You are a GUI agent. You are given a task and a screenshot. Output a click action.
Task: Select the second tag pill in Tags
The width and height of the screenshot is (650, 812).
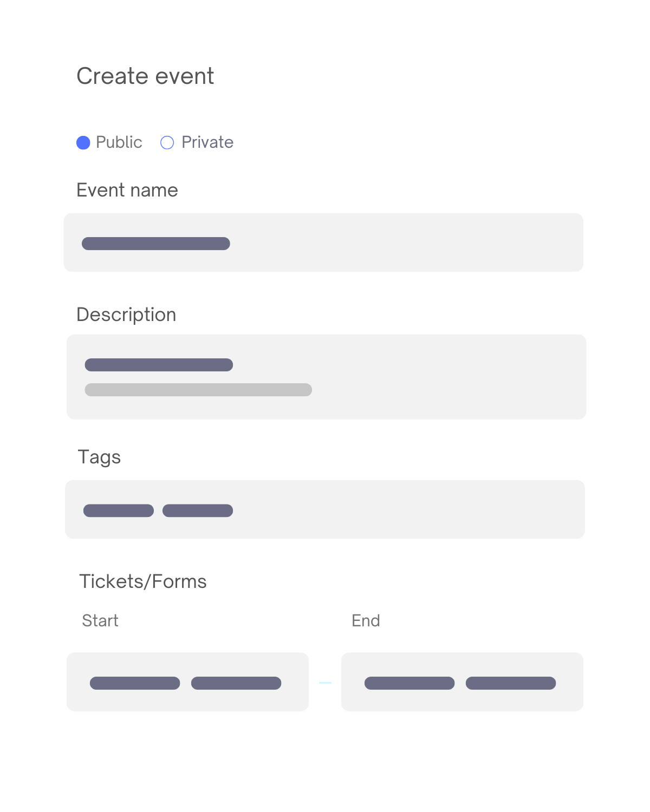[198, 510]
